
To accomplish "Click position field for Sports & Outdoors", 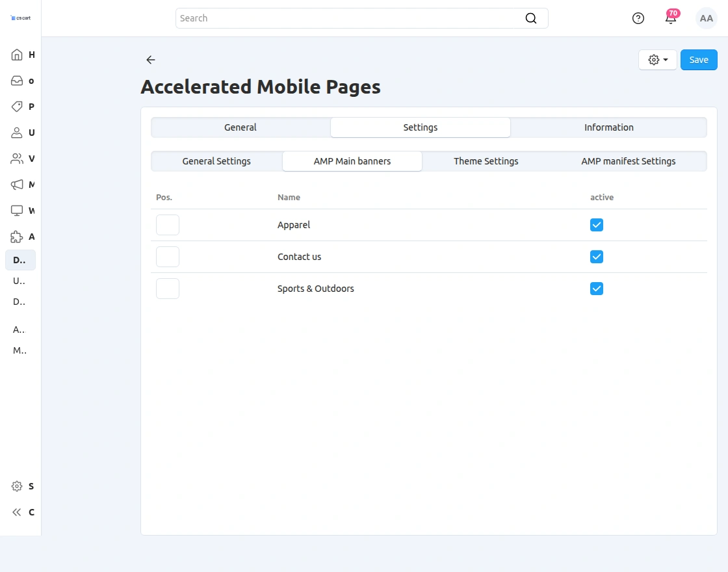I will pos(168,289).
